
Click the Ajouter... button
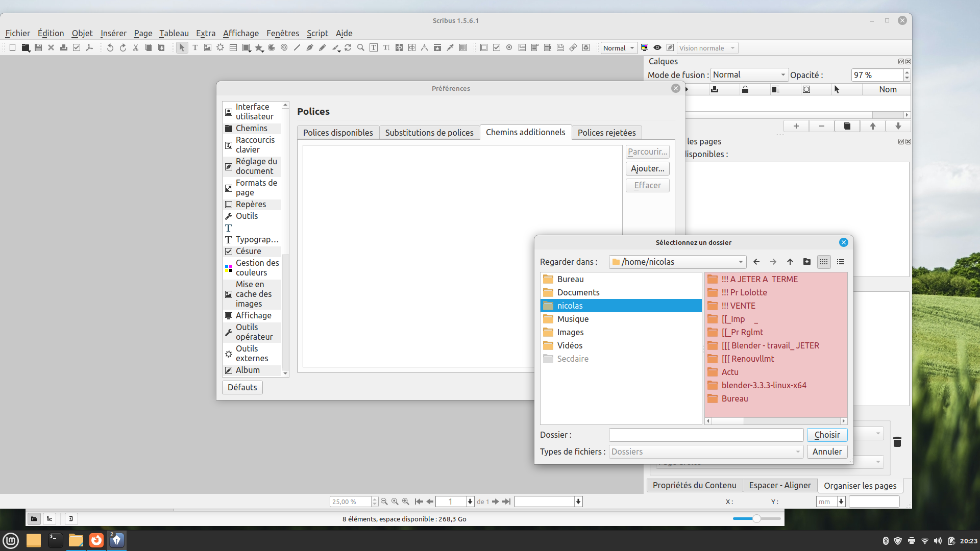[648, 169]
